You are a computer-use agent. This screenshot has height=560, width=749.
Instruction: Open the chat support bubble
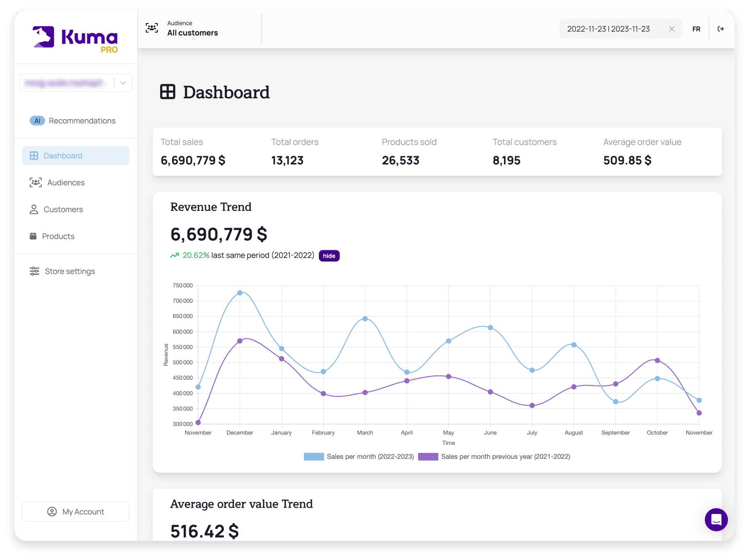pyautogui.click(x=716, y=520)
